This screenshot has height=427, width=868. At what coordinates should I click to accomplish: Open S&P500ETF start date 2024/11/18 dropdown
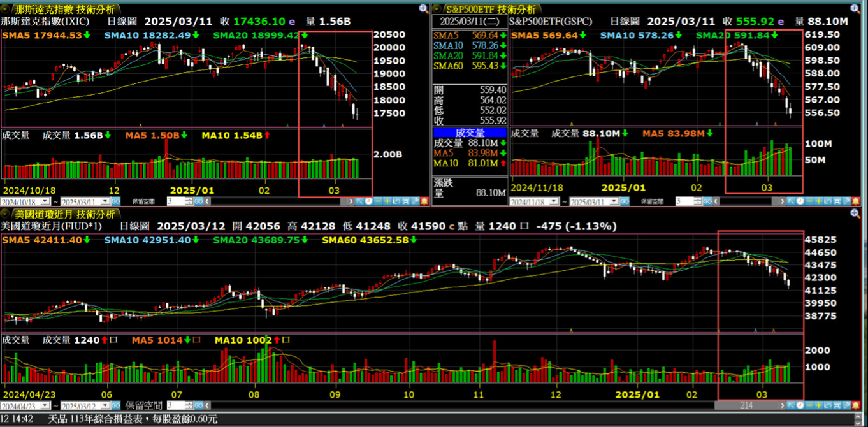click(x=553, y=201)
